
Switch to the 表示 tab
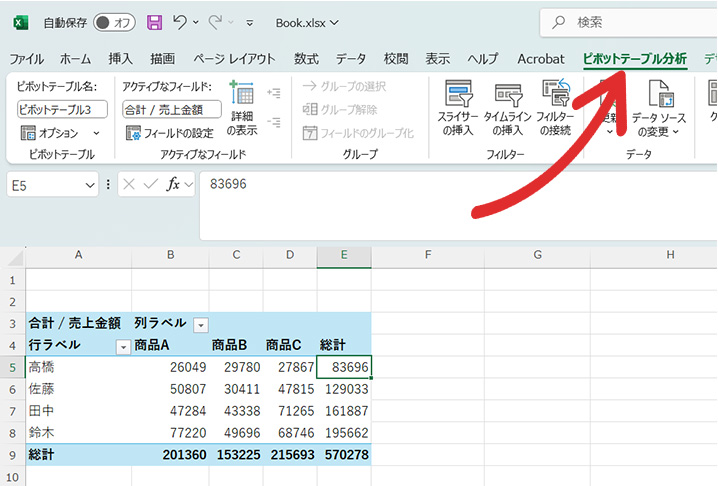click(438, 59)
